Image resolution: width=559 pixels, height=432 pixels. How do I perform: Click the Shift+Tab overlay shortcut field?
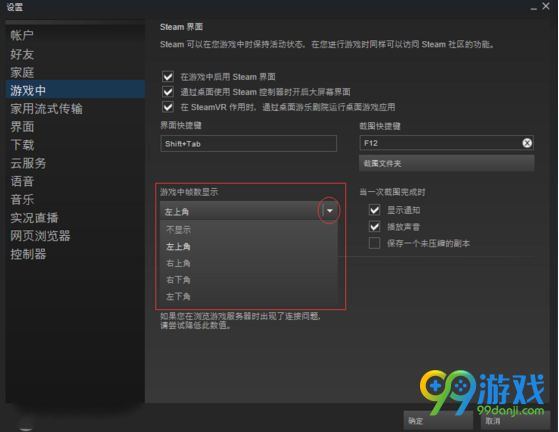coord(248,144)
